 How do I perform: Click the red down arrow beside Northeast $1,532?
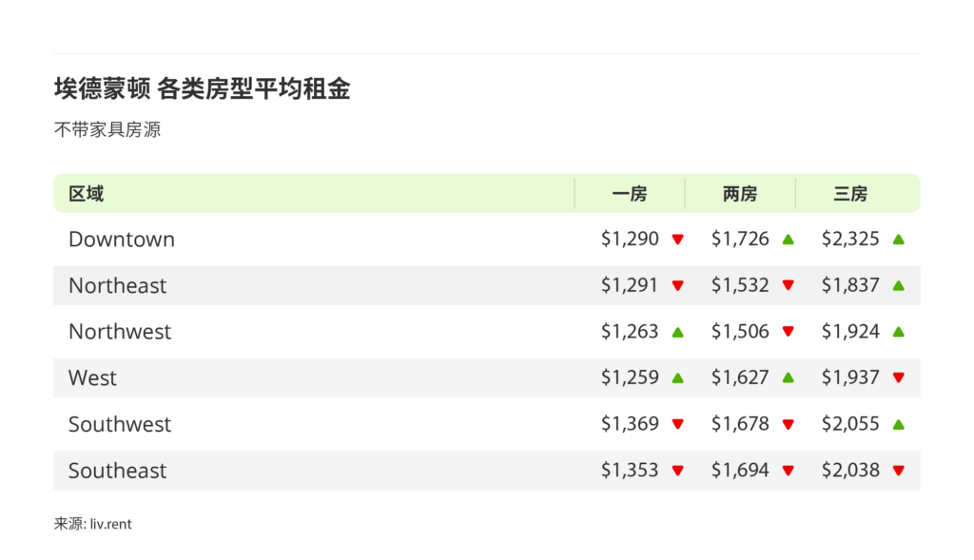[x=788, y=285]
